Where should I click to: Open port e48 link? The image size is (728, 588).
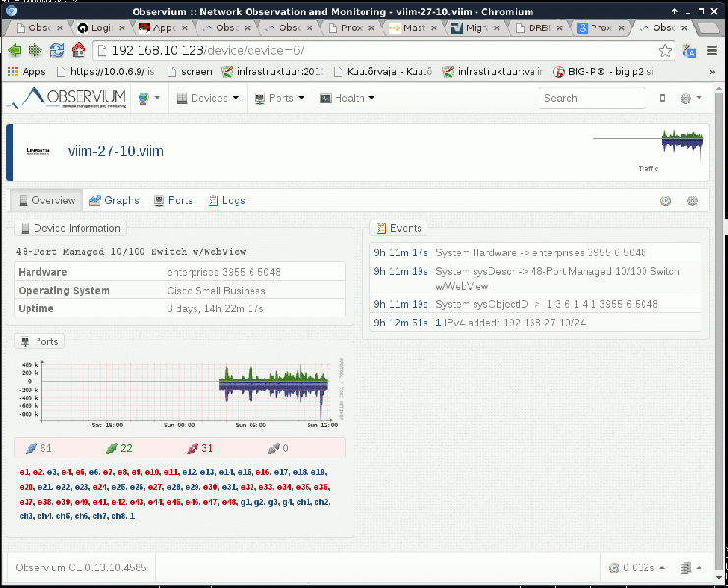(229, 502)
